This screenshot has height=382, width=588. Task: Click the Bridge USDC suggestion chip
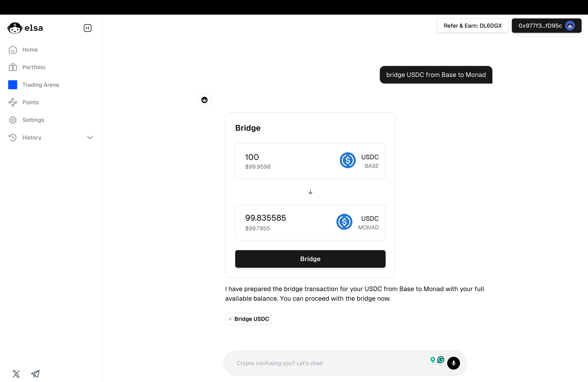pos(248,319)
